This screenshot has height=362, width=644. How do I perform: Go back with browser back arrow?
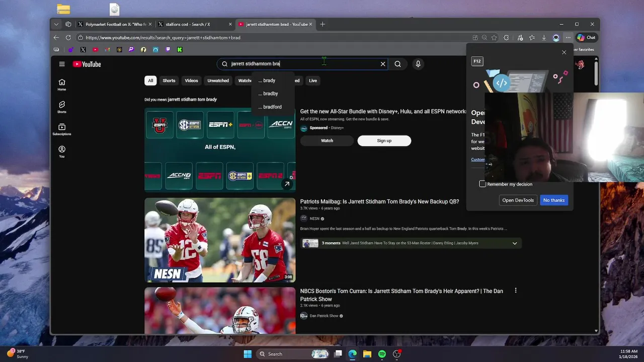point(56,37)
